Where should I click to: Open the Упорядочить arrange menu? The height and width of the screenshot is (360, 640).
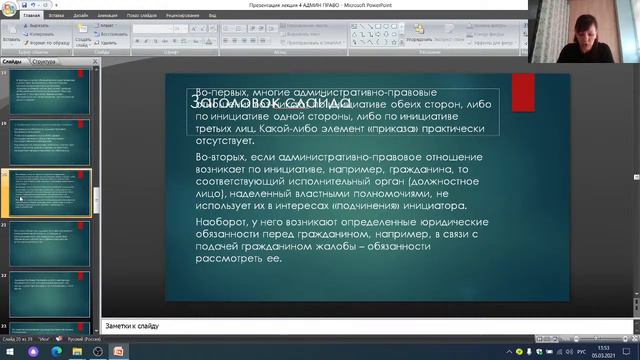(x=419, y=34)
